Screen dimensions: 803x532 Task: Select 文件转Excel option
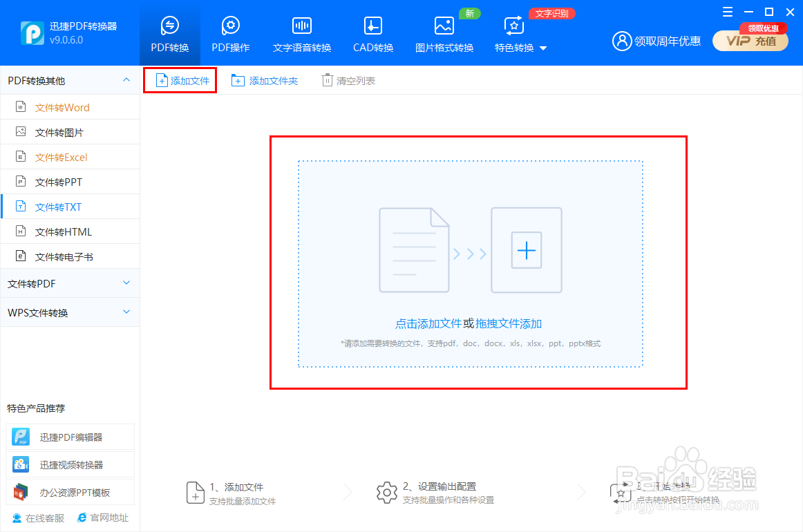pos(70,158)
